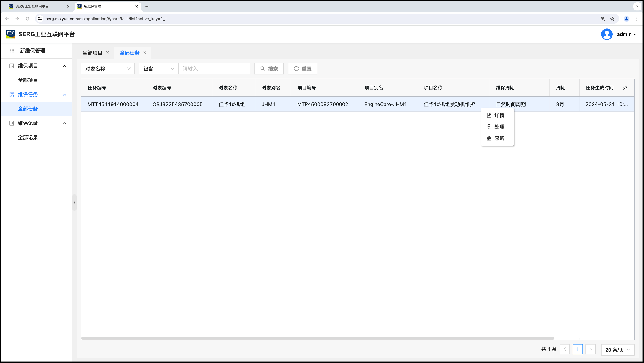
Task: Click the admin user avatar icon
Action: pyautogui.click(x=607, y=34)
